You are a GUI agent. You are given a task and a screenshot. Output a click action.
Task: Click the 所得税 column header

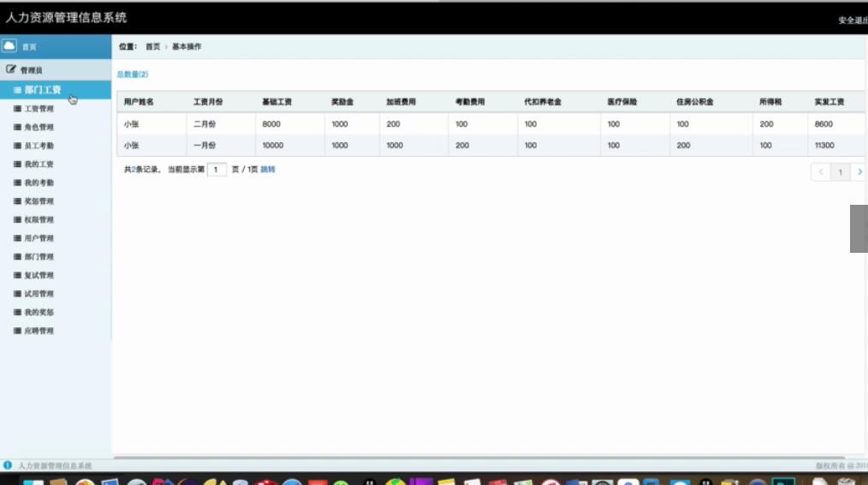pyautogui.click(x=770, y=102)
